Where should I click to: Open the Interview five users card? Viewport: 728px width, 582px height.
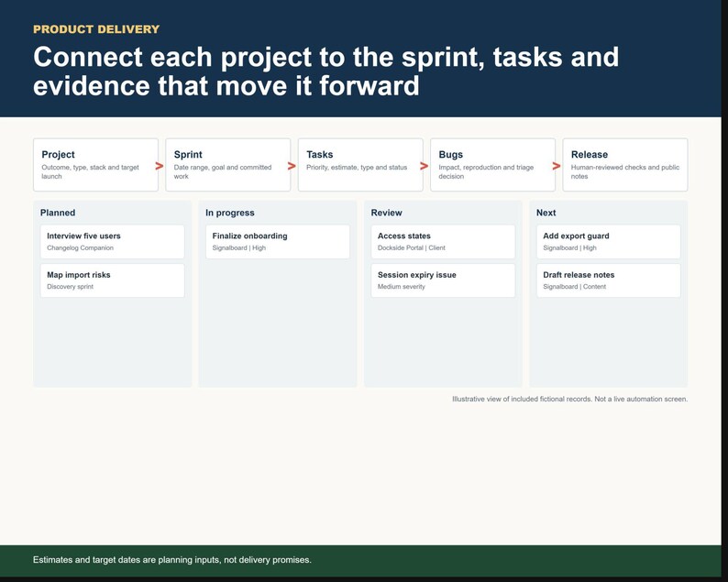pos(113,242)
